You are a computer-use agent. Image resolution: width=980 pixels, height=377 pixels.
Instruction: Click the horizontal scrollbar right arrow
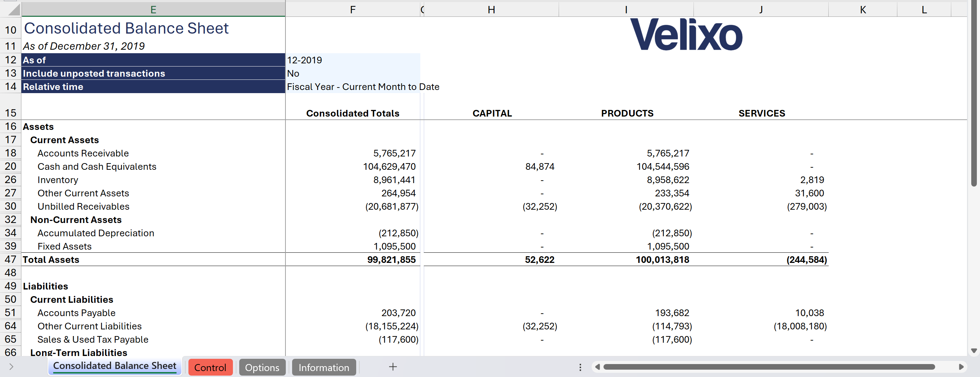tap(961, 367)
